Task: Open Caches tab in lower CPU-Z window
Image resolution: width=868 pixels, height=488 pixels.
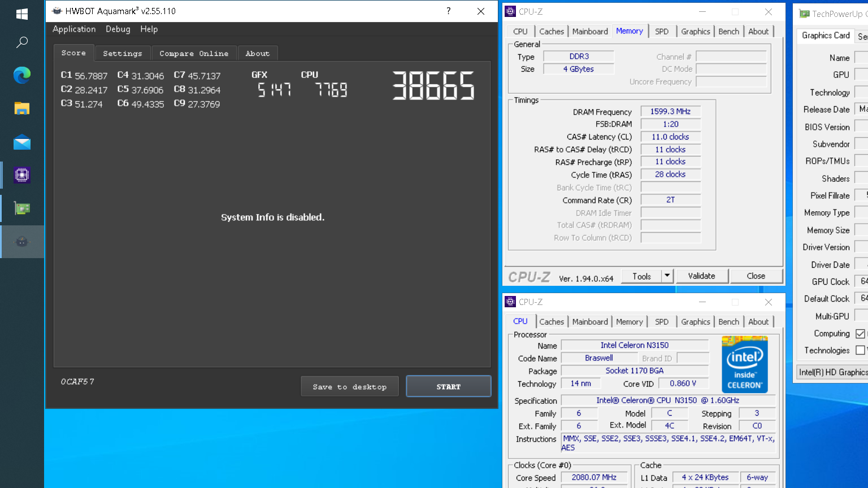Action: click(552, 322)
